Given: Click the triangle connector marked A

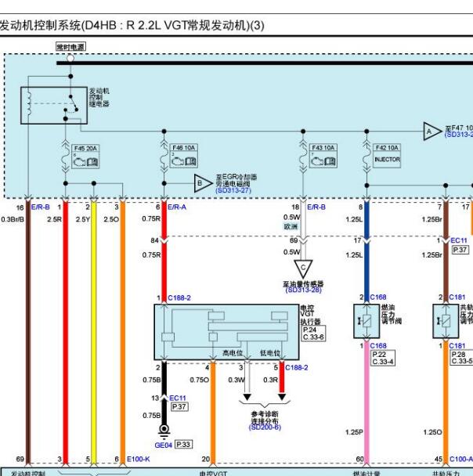Looking at the screenshot, I should (x=432, y=132).
